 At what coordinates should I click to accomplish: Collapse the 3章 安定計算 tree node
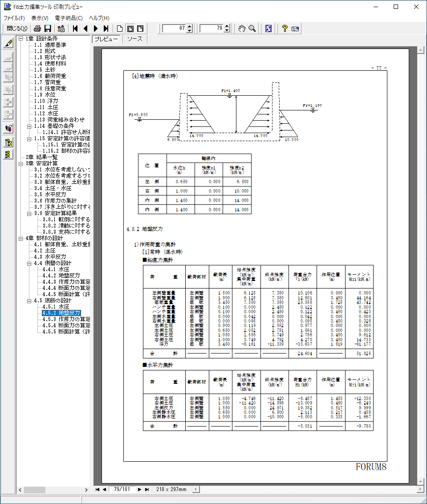click(21, 163)
